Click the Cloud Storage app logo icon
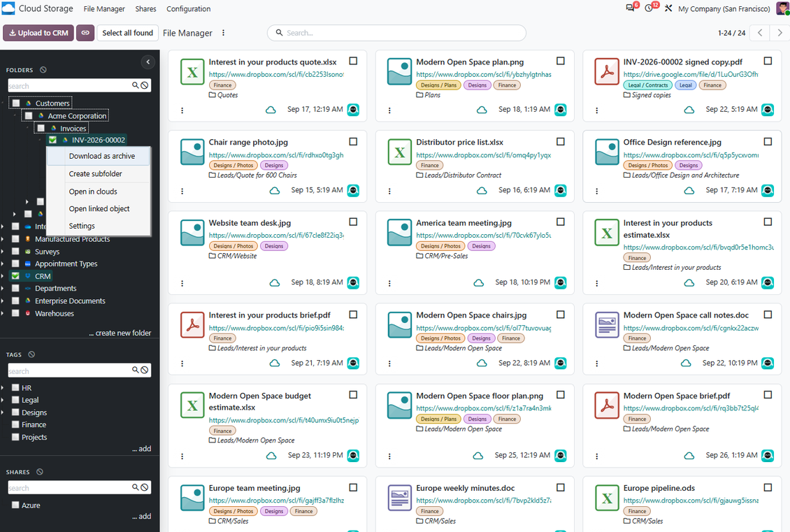The width and height of the screenshot is (790, 532). [8, 8]
